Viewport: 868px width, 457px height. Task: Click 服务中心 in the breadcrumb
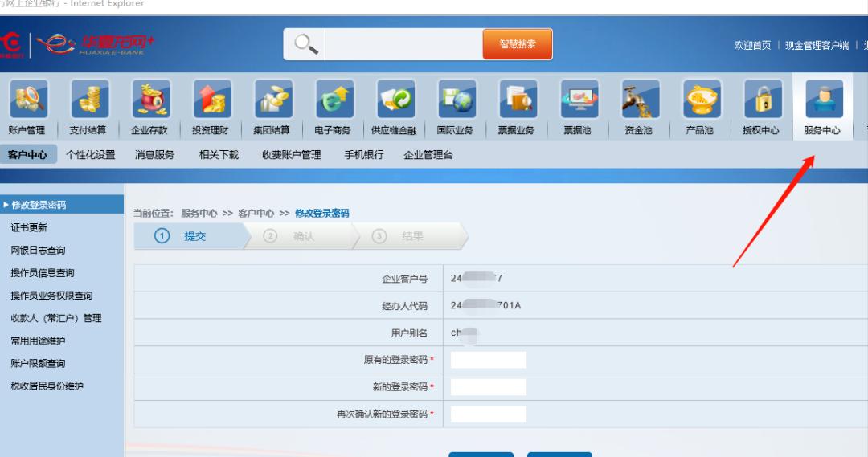coord(199,214)
